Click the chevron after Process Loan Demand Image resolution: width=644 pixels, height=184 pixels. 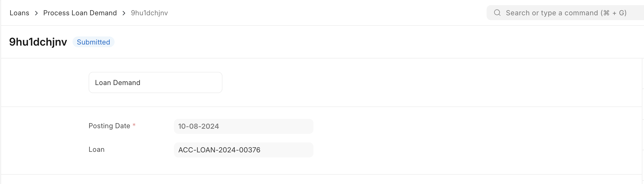[124, 13]
